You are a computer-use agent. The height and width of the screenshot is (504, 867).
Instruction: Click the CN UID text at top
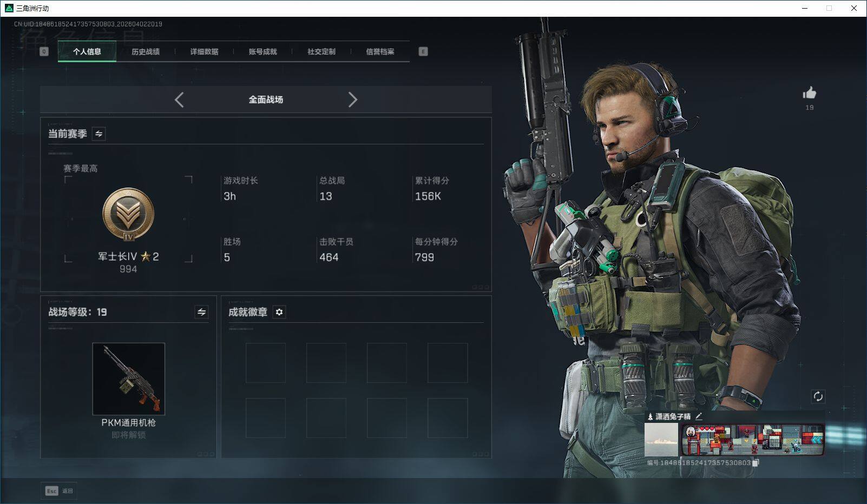point(88,24)
